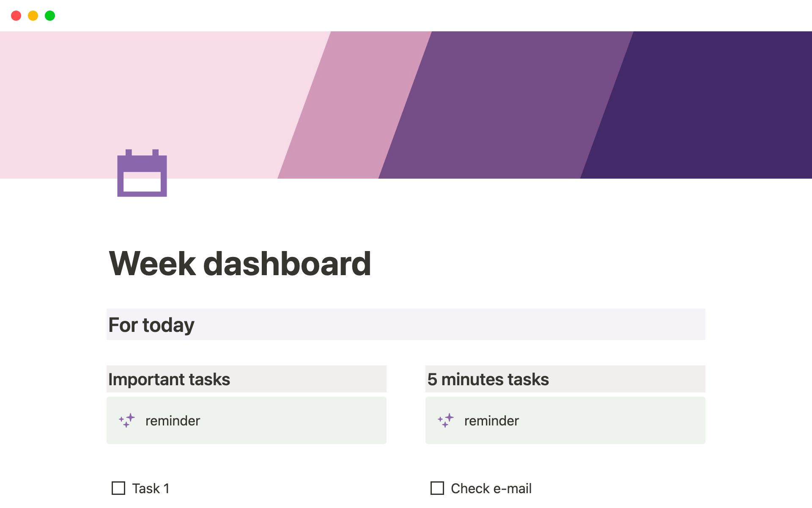
Task: Click the mauve pink cover band
Action: point(355,106)
